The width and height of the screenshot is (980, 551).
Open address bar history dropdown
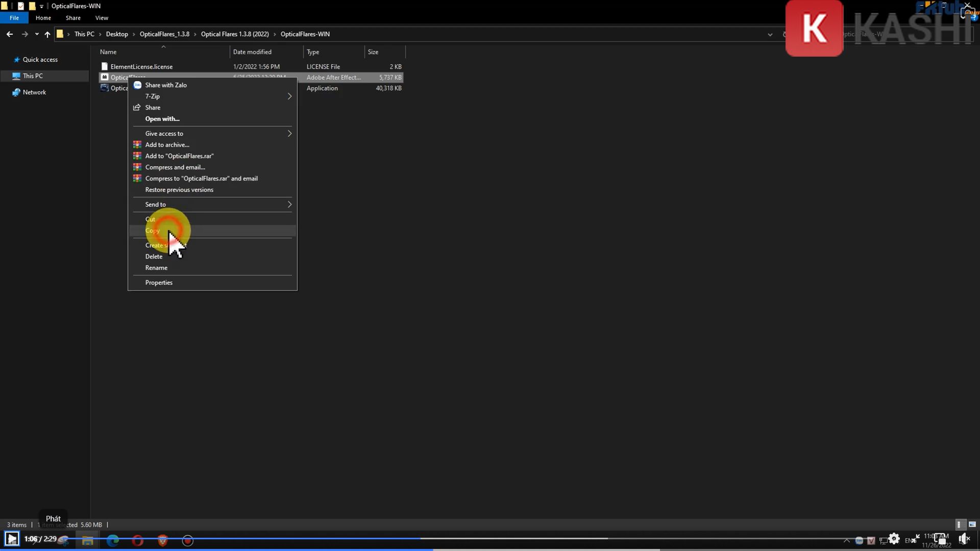point(770,34)
